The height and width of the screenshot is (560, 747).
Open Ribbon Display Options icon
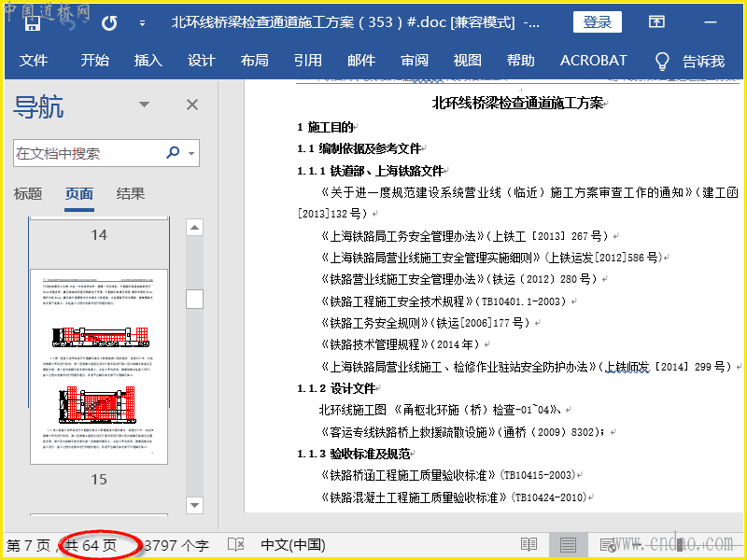pos(656,21)
